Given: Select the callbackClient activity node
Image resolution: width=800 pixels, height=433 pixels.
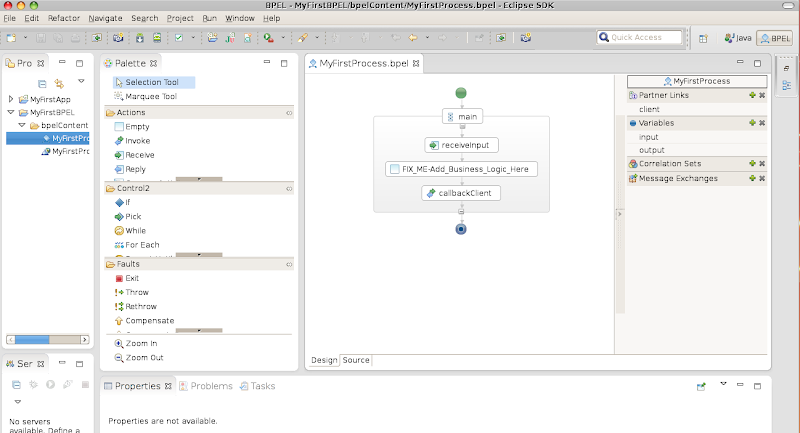Looking at the screenshot, I should 461,193.
